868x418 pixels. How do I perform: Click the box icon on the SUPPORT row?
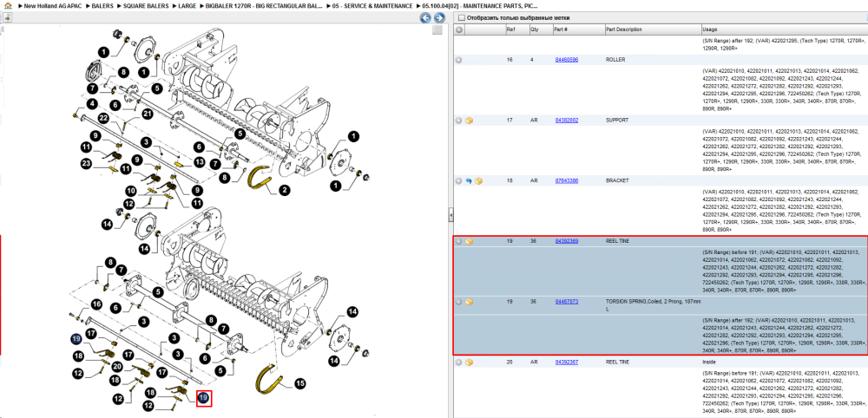tap(470, 120)
